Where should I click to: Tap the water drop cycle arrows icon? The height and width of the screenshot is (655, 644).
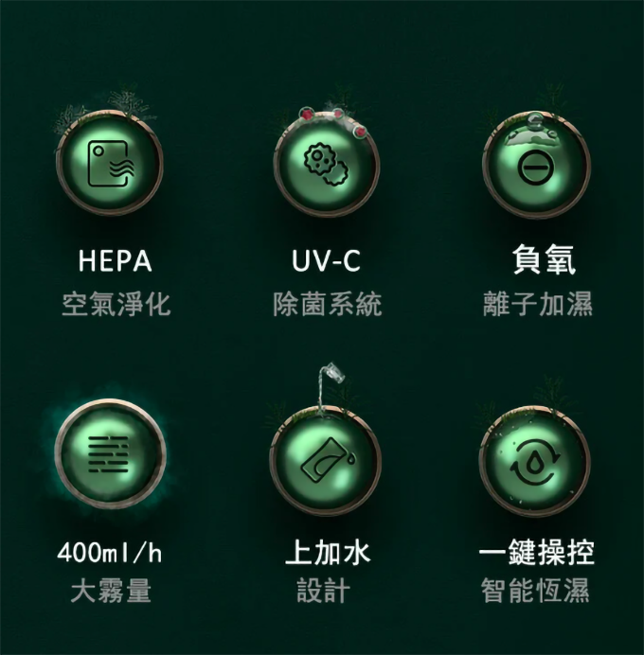pos(535,463)
